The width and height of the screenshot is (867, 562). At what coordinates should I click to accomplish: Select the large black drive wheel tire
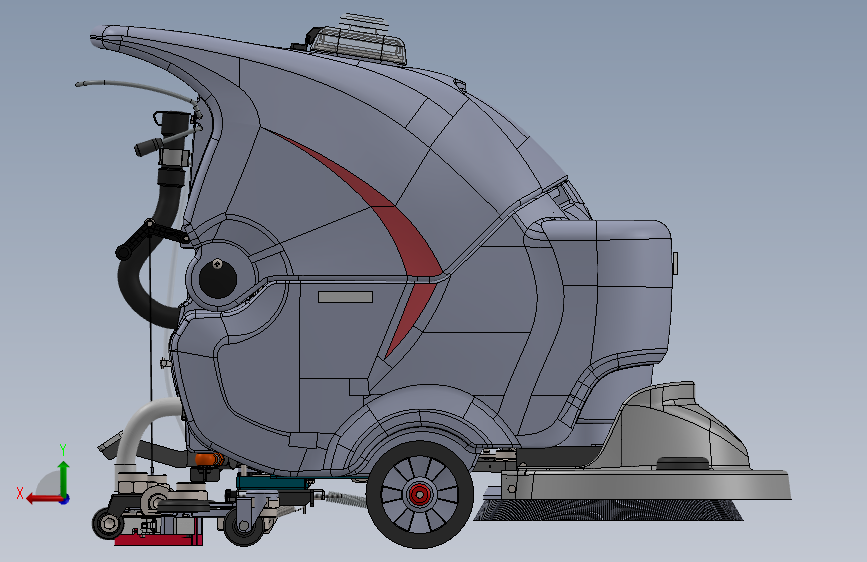pos(420,494)
